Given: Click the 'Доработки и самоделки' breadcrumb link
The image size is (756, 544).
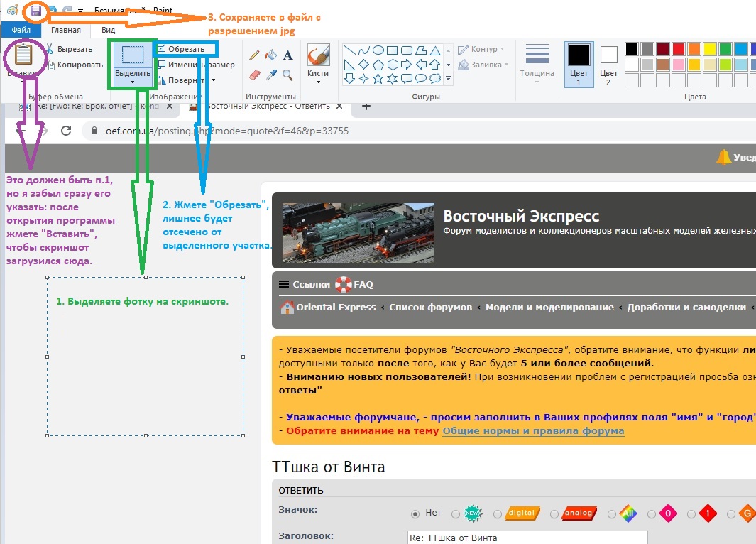Looking at the screenshot, I should (x=686, y=308).
